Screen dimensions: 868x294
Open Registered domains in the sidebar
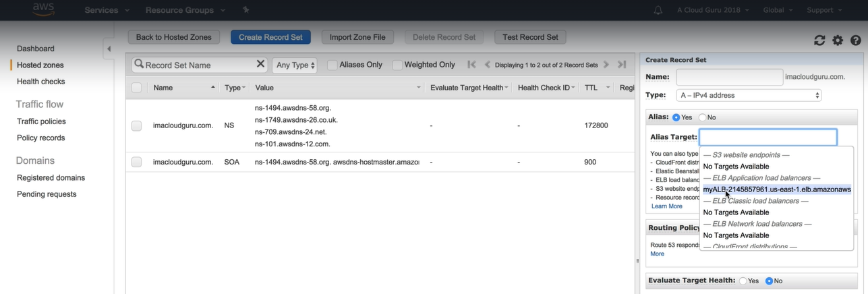coord(51,177)
